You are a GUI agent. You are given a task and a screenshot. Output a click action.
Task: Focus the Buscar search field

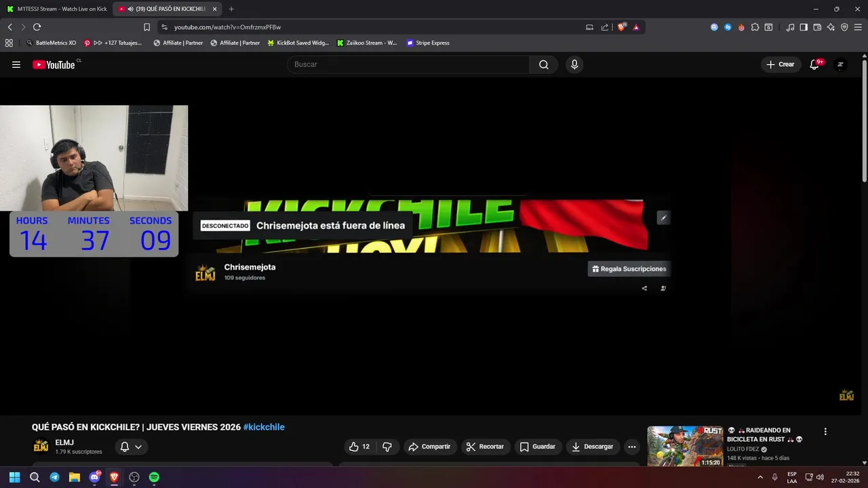409,64
